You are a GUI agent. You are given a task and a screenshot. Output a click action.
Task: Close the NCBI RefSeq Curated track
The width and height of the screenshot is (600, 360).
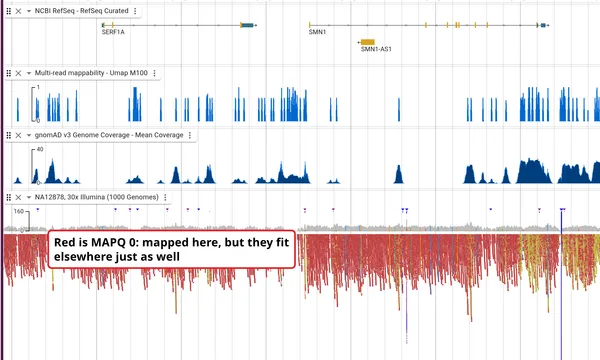coord(18,11)
